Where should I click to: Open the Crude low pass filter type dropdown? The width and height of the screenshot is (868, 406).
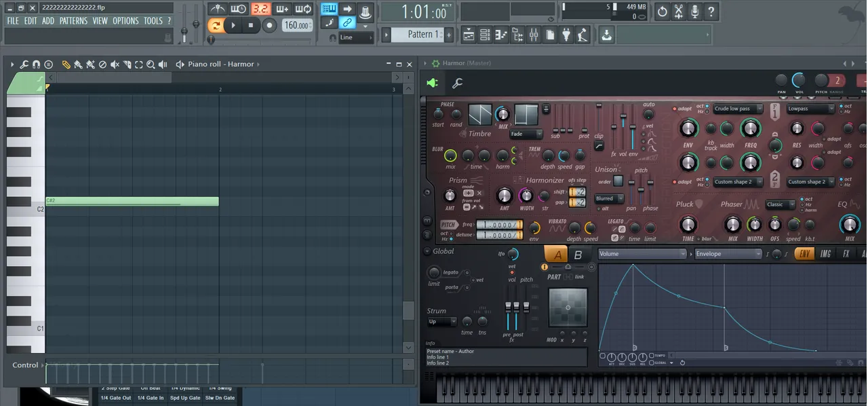pyautogui.click(x=738, y=109)
